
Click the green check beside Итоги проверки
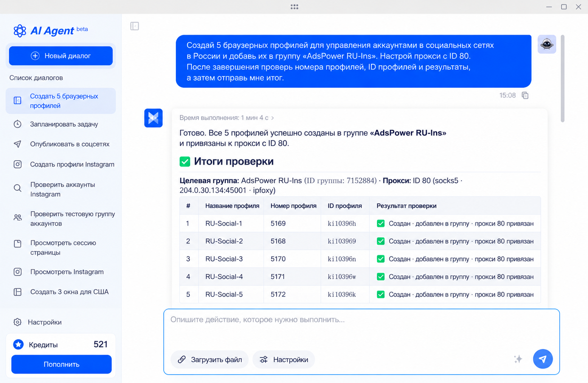click(x=185, y=162)
